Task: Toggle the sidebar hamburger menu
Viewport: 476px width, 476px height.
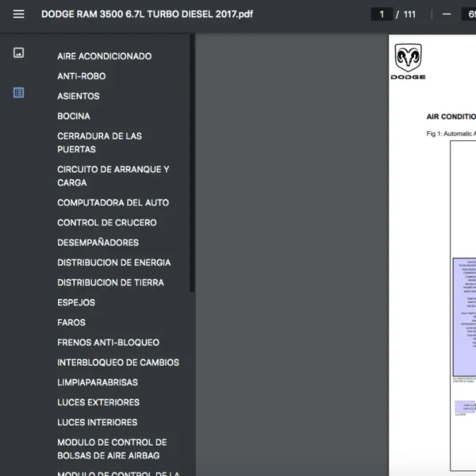Action: (x=18, y=14)
